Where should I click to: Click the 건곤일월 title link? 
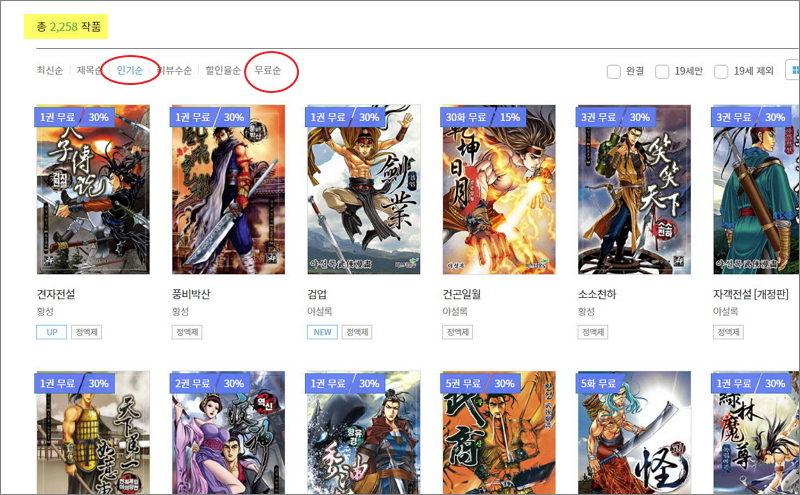click(x=462, y=294)
